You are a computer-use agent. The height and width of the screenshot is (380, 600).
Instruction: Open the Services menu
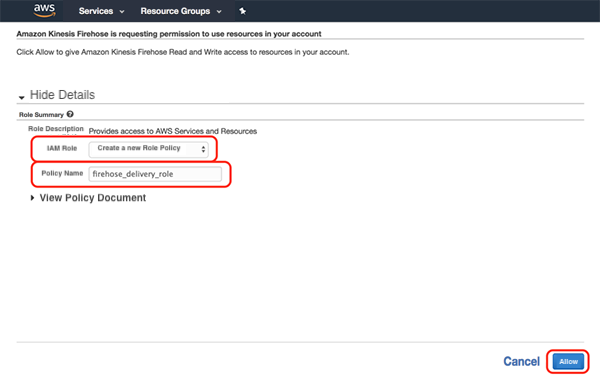point(96,11)
